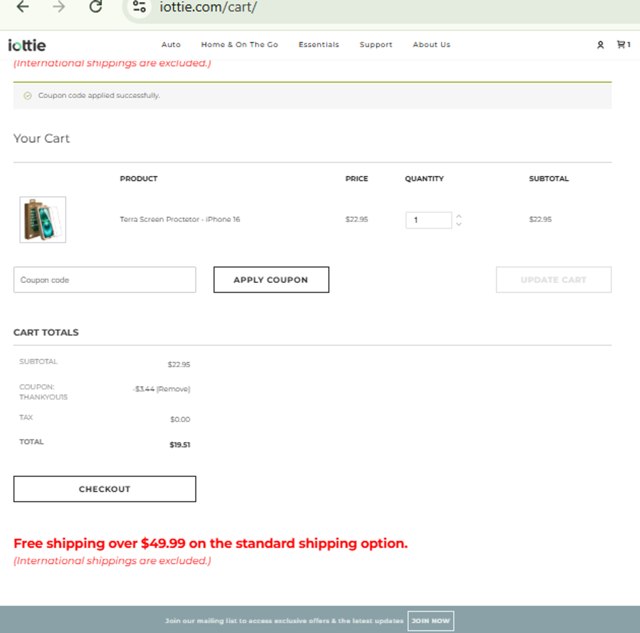Screen dimensions: 640x633
Task: Select the Free shipping over $49.99 notice
Action: 211,543
